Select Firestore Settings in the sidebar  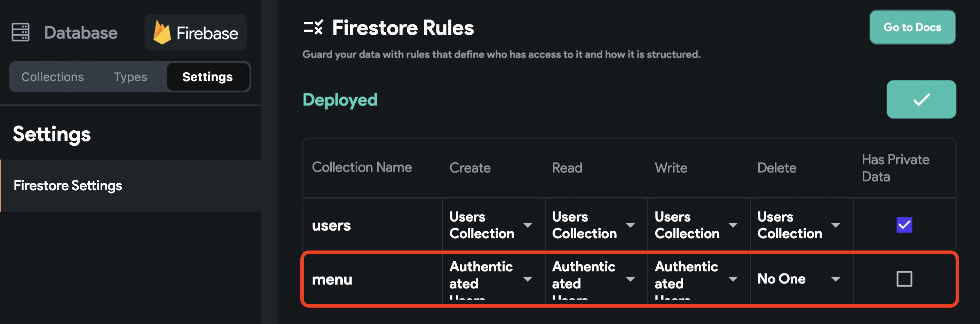point(68,185)
